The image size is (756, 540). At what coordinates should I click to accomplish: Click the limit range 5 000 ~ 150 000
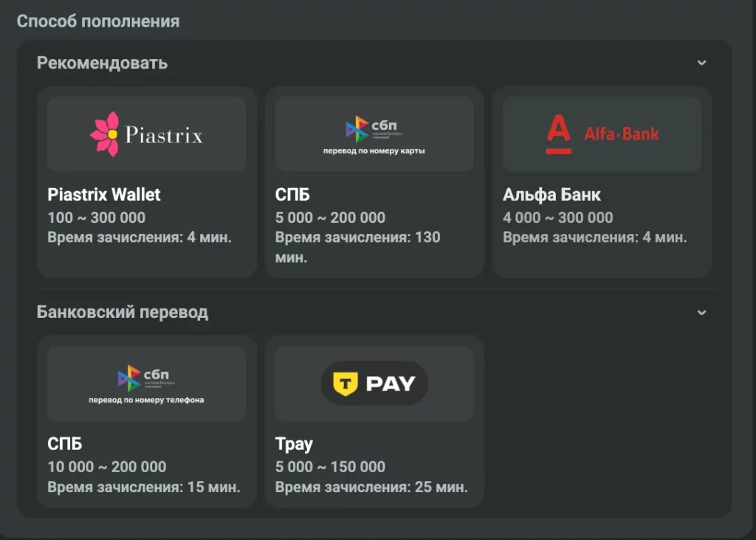[x=330, y=467]
